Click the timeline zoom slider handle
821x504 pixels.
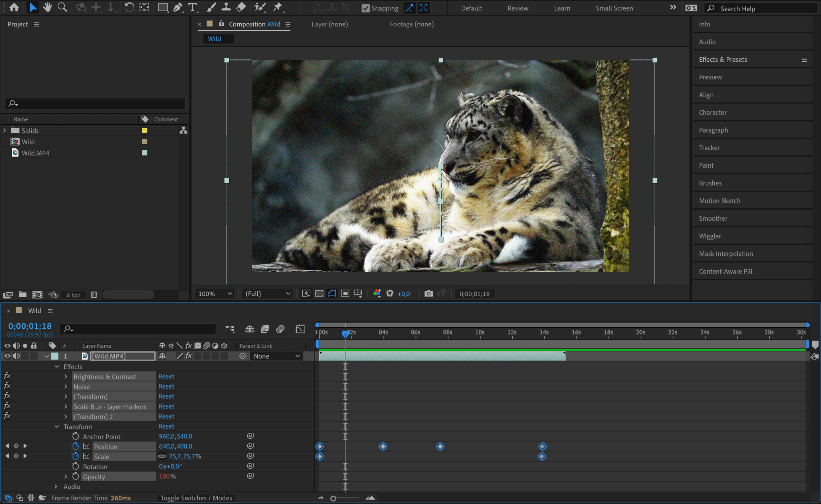(x=333, y=498)
